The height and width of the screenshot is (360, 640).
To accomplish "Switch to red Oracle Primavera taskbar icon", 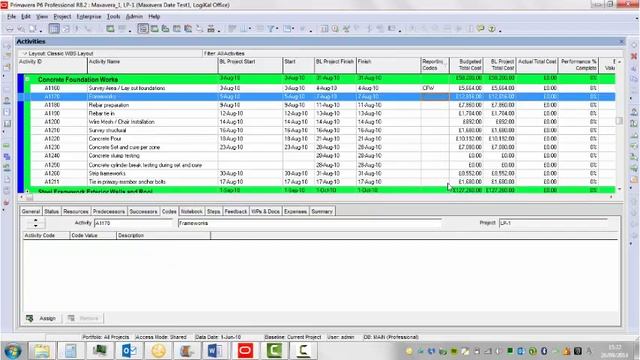I will [x=245, y=351].
